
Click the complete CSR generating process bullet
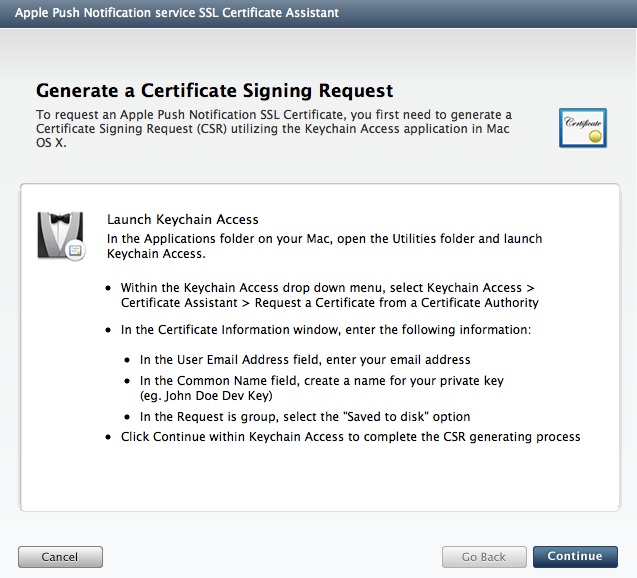click(x=350, y=437)
